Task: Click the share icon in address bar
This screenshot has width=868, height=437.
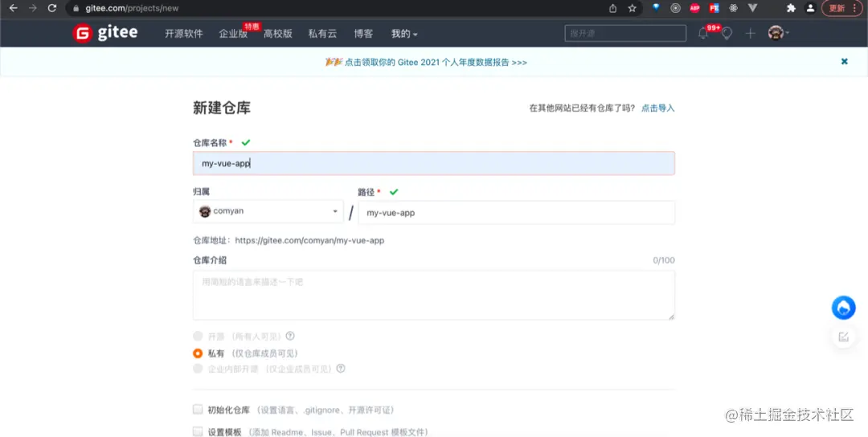Action: tap(612, 8)
